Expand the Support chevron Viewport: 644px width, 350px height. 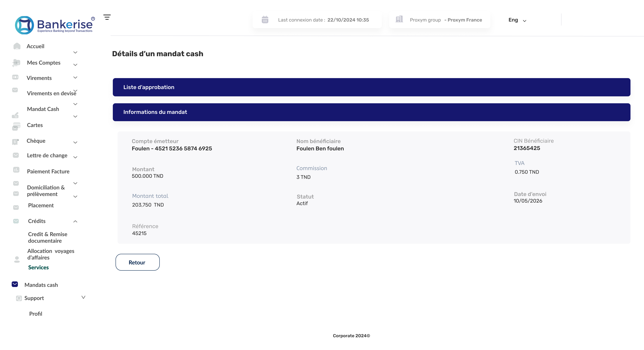[x=83, y=297]
